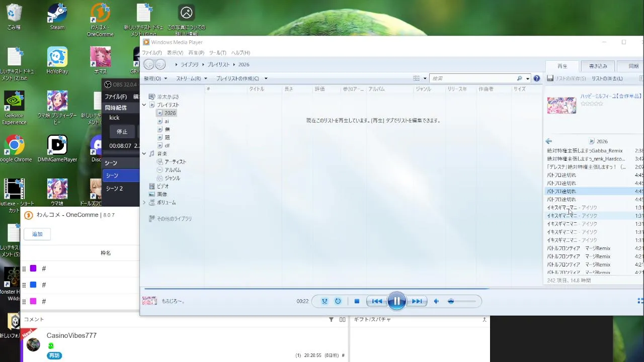The height and width of the screenshot is (362, 644).
Task: Click the 追加 button in OneComme
Action: click(37, 234)
